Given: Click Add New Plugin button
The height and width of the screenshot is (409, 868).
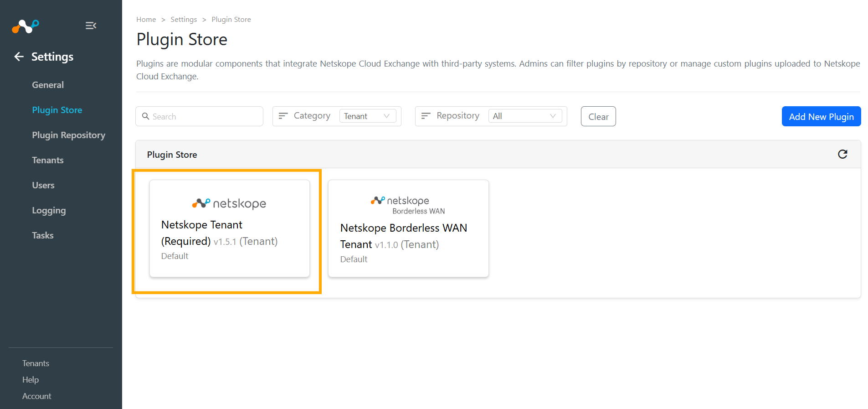Looking at the screenshot, I should [821, 116].
